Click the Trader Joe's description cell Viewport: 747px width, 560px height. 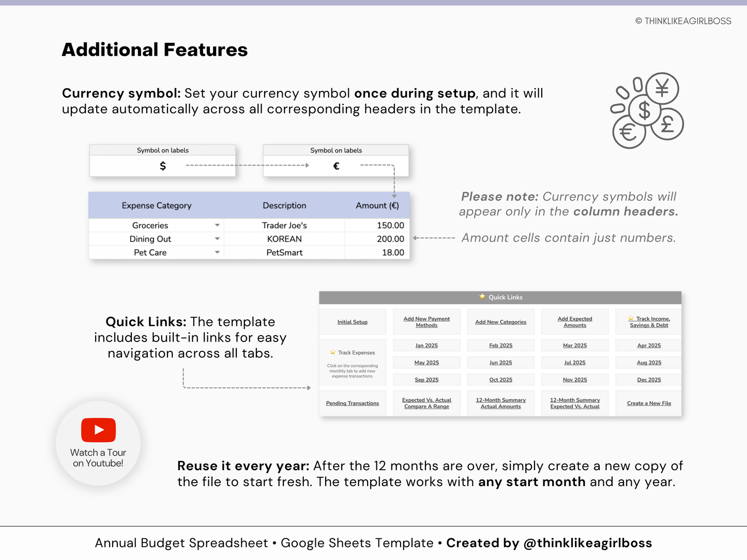(x=284, y=225)
